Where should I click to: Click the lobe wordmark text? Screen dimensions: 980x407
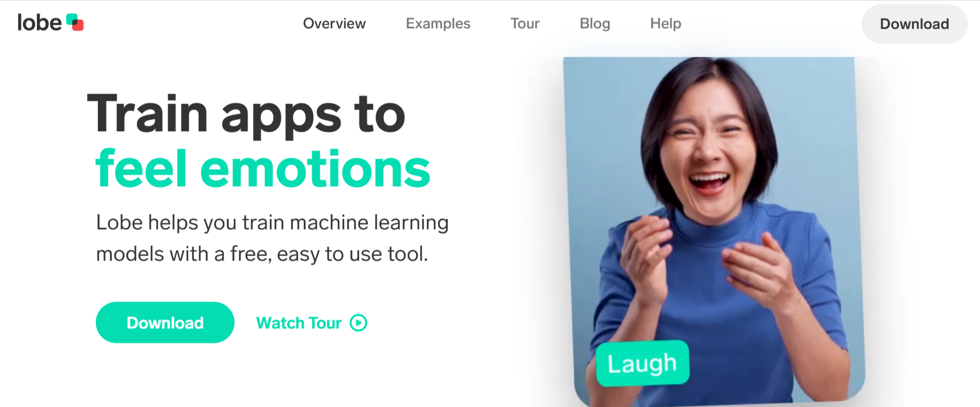(x=40, y=23)
